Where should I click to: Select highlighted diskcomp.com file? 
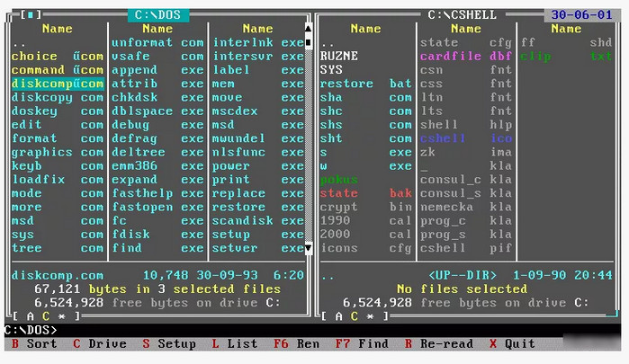click(58, 84)
